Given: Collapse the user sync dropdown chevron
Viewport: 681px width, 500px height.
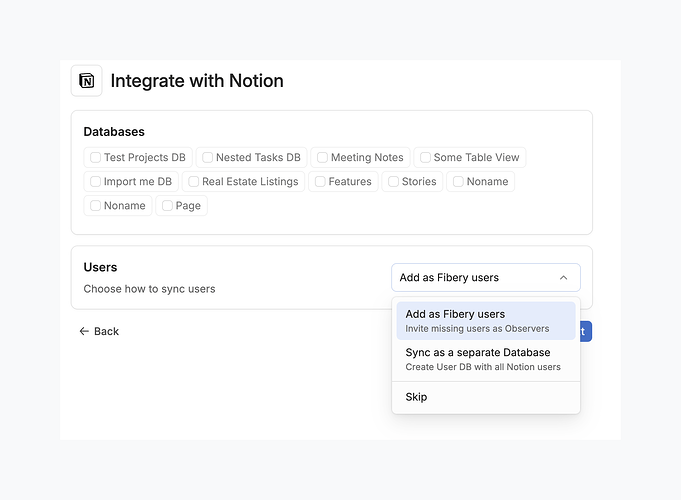Looking at the screenshot, I should [564, 278].
